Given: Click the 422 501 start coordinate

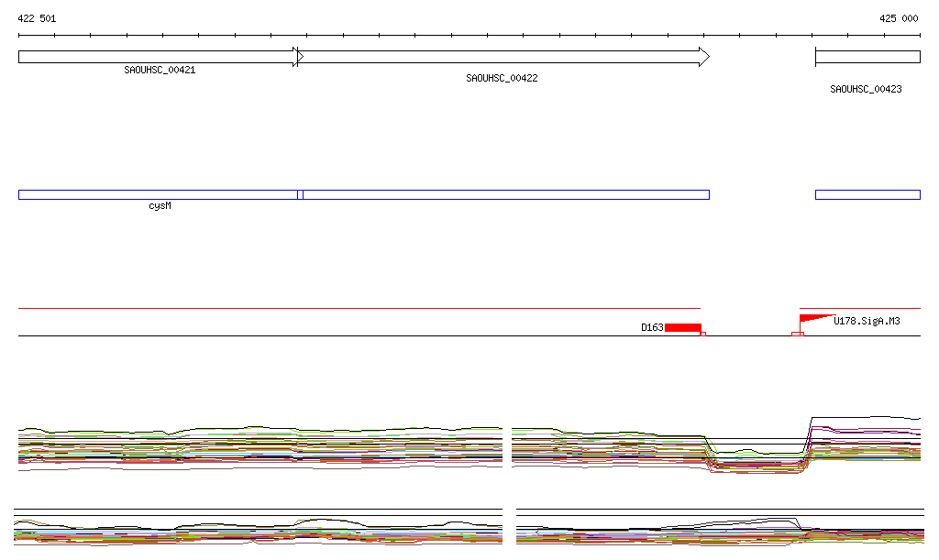Looking at the screenshot, I should pyautogui.click(x=37, y=18).
